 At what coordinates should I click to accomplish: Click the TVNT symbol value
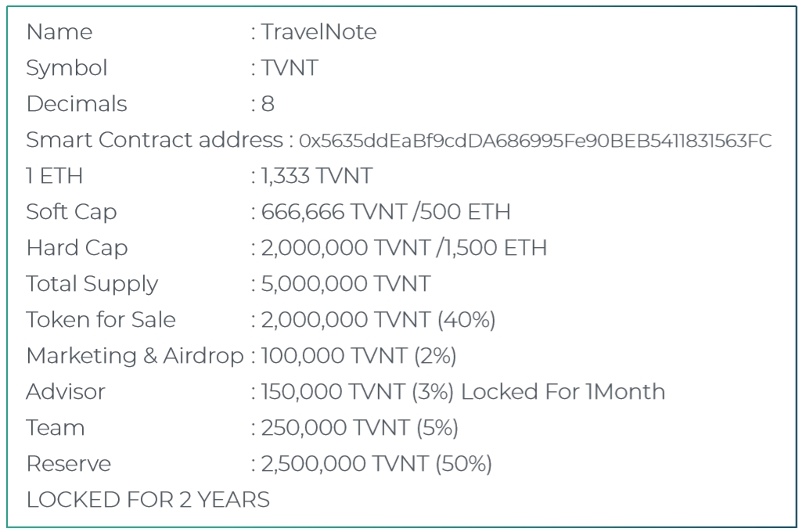point(290,68)
